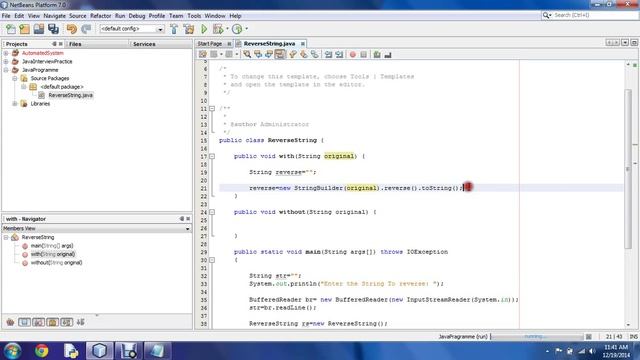This screenshot has width=640, height=360.
Task: Toggle Show Static Members filter in Navigator
Action: [x=38, y=322]
